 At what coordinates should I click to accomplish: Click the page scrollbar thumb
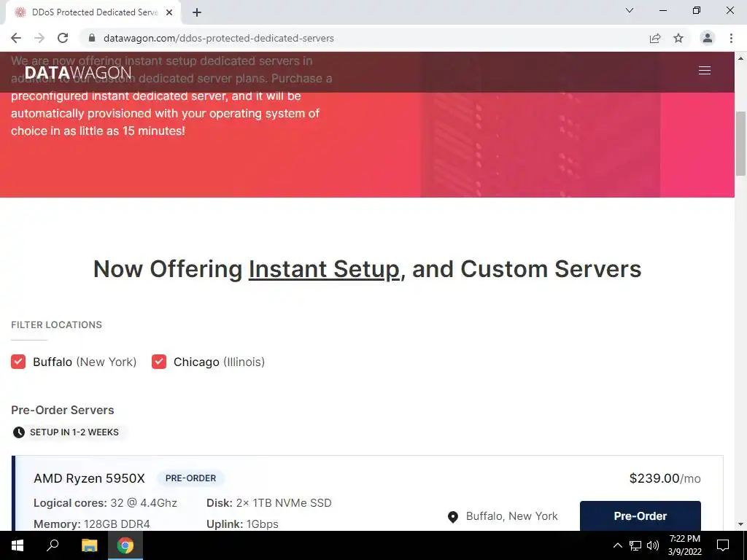[740, 144]
